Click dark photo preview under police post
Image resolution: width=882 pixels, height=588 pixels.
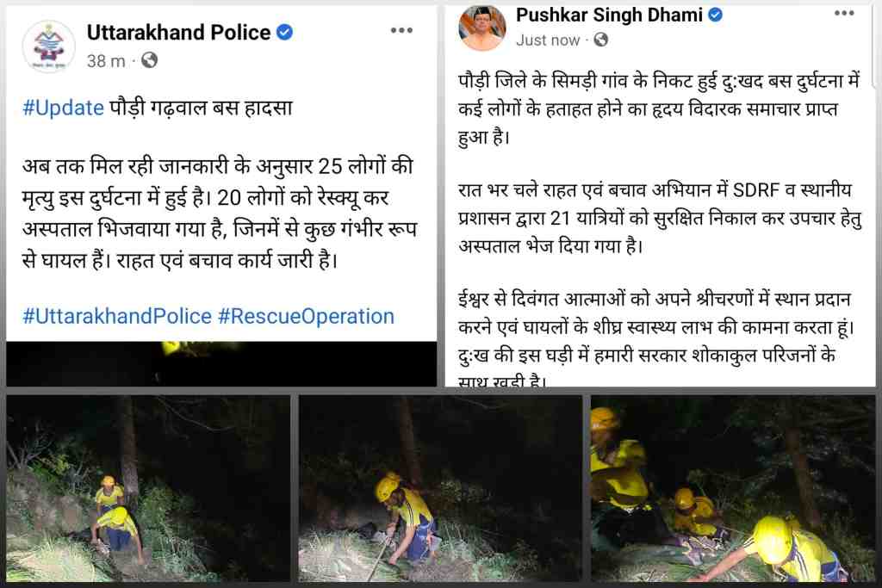(221, 363)
